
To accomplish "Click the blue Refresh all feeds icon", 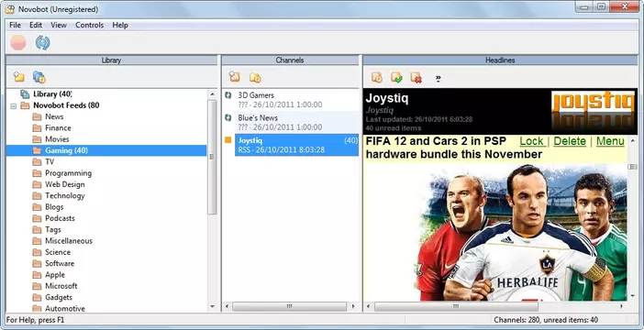I will point(42,43).
